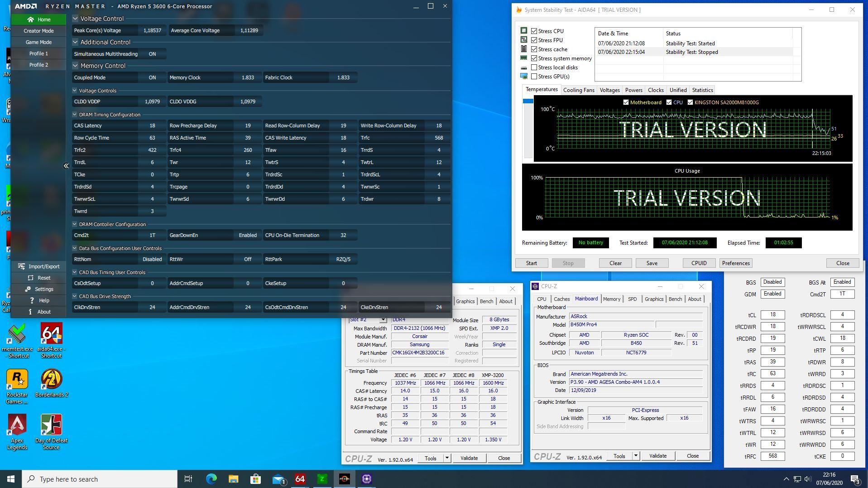Select Profile 1 in Ryzen Master
Image resolution: width=868 pixels, height=488 pixels.
click(38, 53)
